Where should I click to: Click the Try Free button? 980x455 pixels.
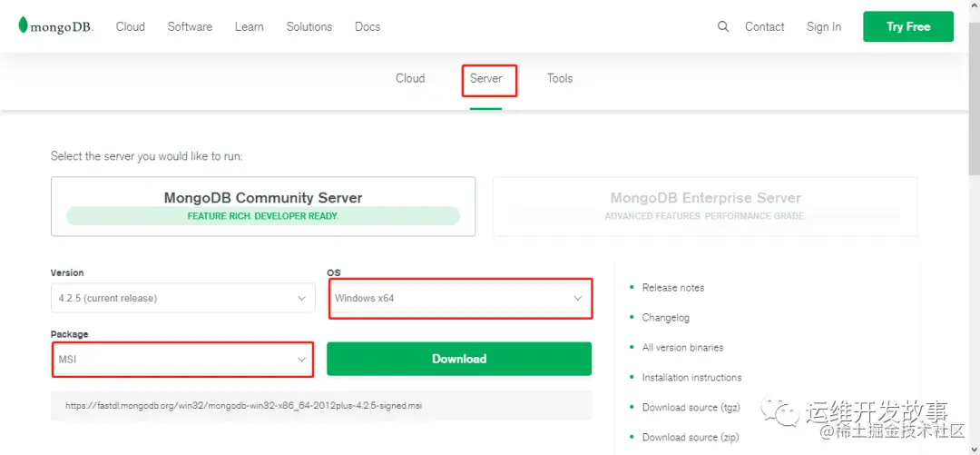tap(908, 26)
